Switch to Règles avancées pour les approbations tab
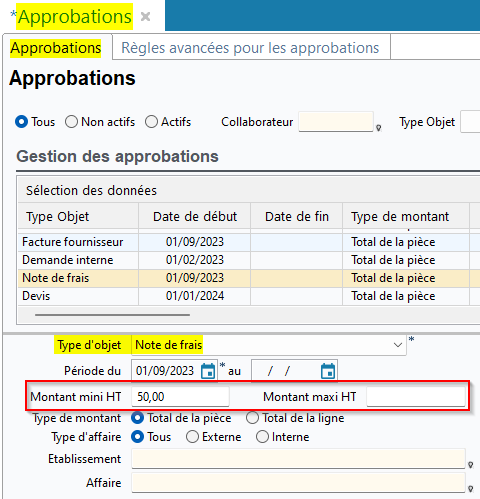This screenshot has height=499, width=480. pyautogui.click(x=250, y=48)
